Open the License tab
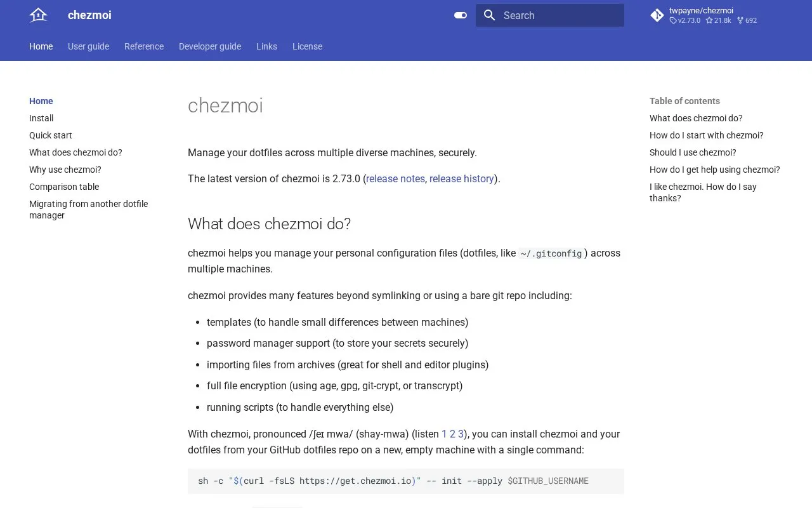This screenshot has height=508, width=812. pyautogui.click(x=307, y=46)
